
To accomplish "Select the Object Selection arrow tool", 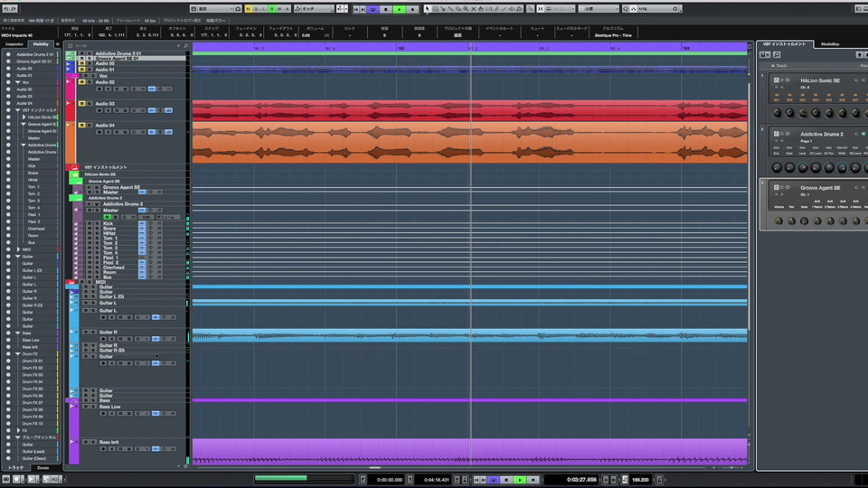I will [429, 9].
